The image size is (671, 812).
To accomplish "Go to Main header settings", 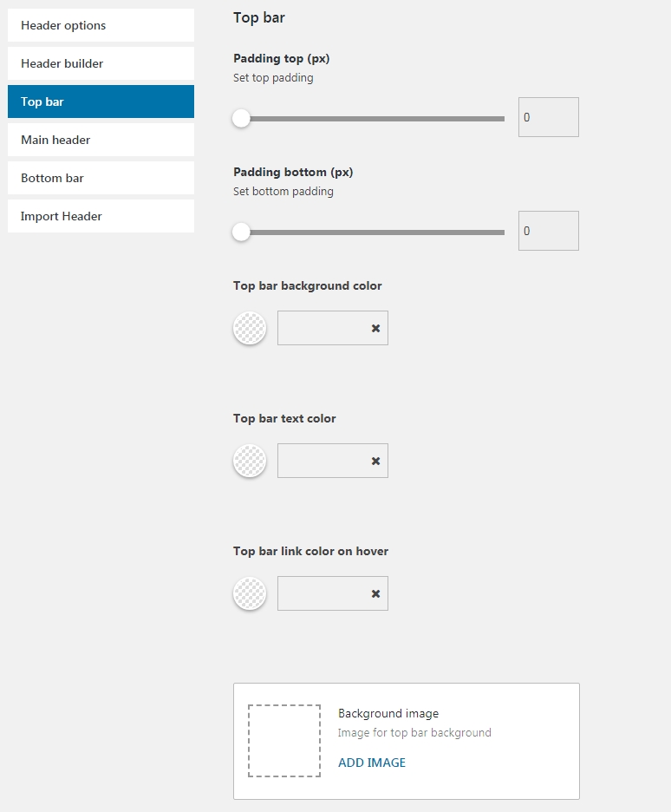I will (x=101, y=140).
